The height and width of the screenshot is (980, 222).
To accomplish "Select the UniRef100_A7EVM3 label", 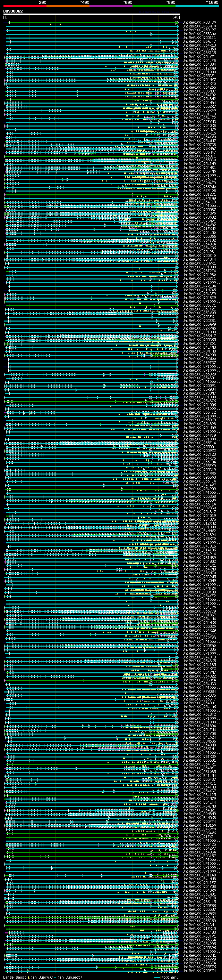I will click(199, 122).
